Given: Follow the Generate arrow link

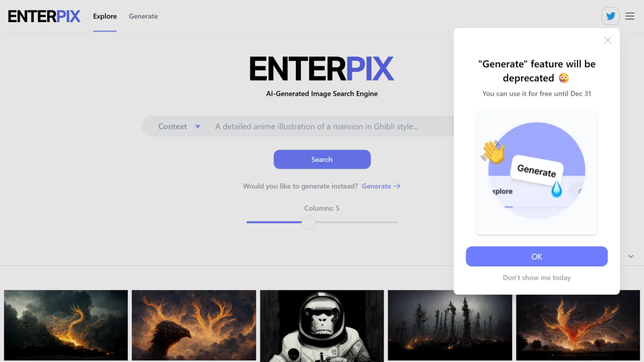Looking at the screenshot, I should (x=381, y=186).
